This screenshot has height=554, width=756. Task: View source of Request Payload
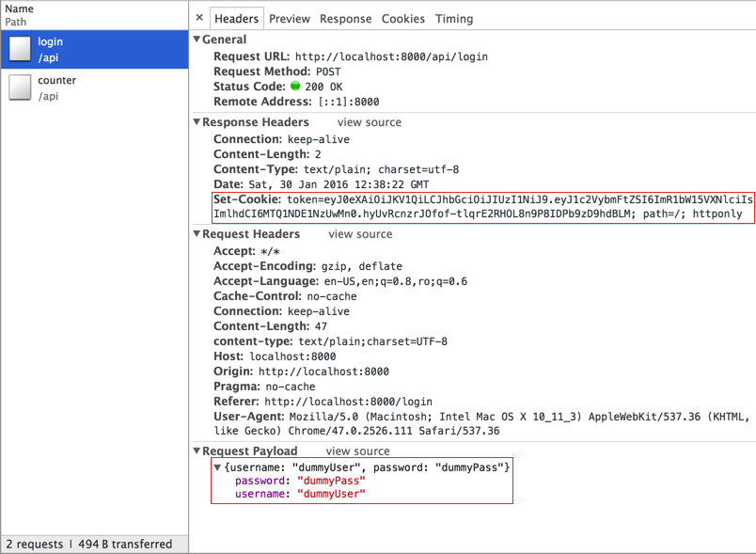[357, 451]
